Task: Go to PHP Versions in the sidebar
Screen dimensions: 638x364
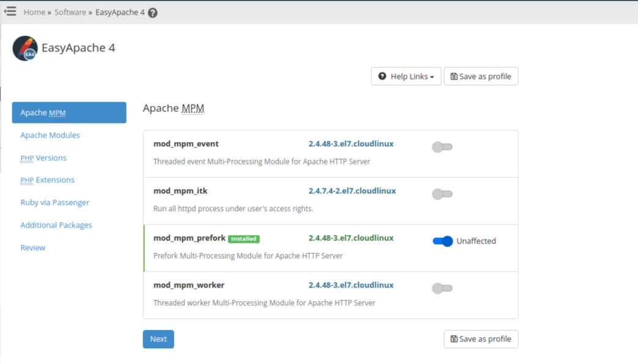Action: [x=43, y=158]
